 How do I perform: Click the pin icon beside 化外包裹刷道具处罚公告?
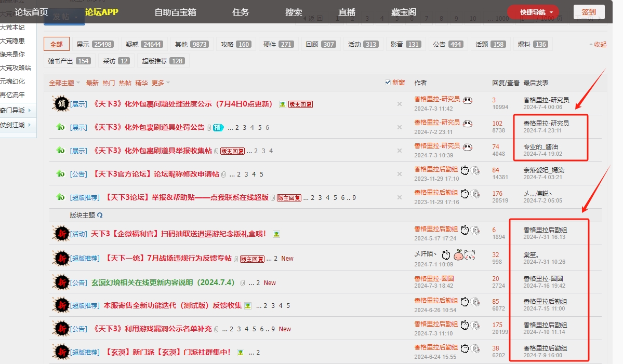click(60, 127)
